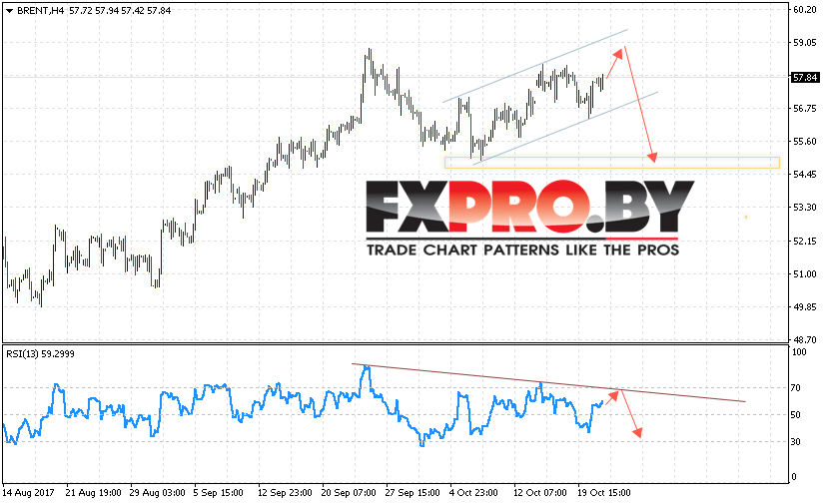Click the 14 Aug 2017 date label

28,493
